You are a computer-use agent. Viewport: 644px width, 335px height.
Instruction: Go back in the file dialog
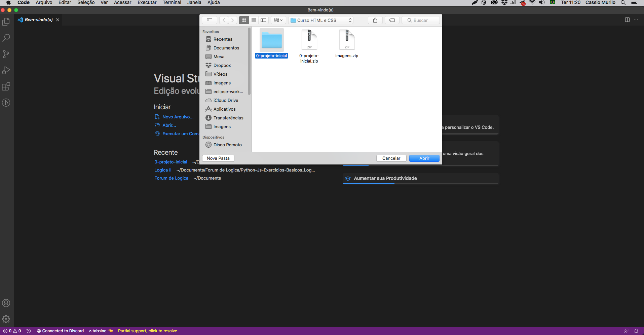coord(224,20)
